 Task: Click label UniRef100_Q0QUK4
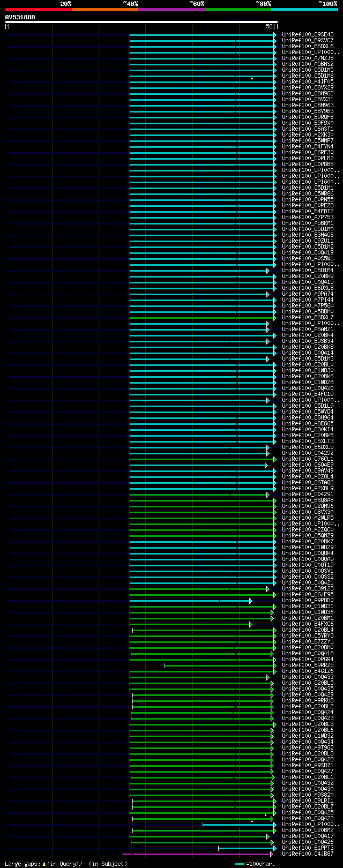click(308, 553)
